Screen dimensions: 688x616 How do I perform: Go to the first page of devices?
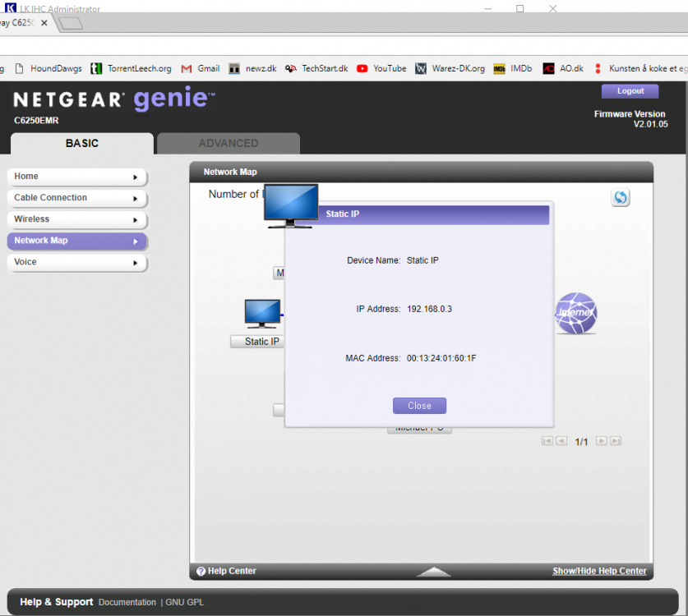pos(547,441)
